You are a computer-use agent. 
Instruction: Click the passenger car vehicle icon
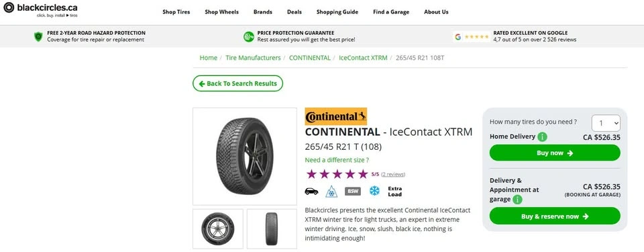pyautogui.click(x=311, y=192)
